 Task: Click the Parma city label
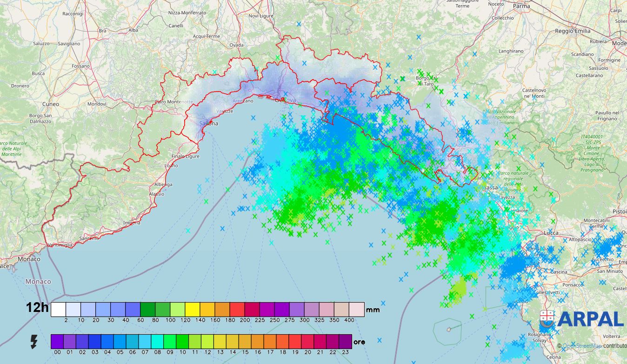click(x=521, y=7)
